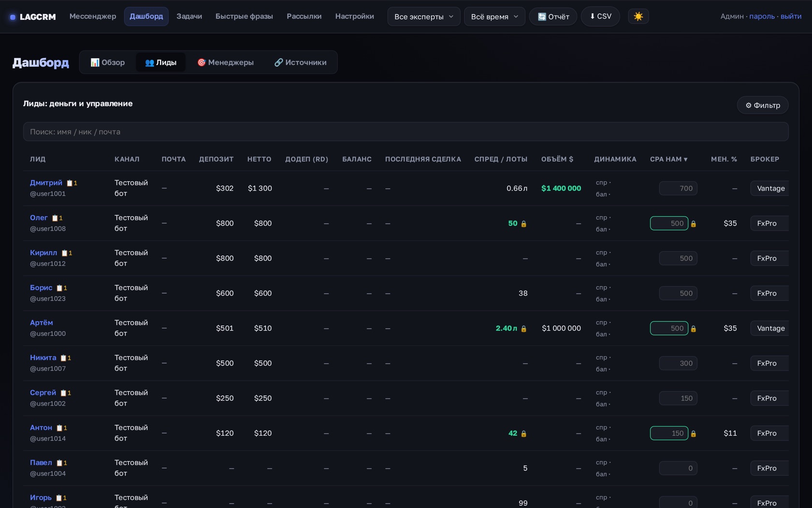Click the lock icon beside Артём's spread value
Screen dimensions: 812x508
[523, 329]
